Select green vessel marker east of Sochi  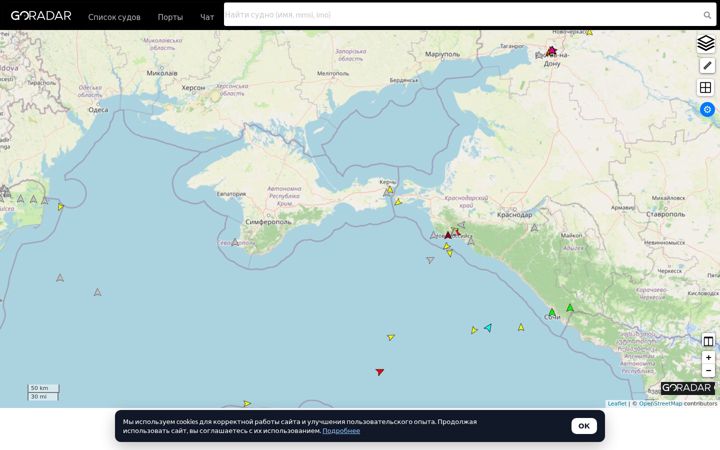point(570,308)
